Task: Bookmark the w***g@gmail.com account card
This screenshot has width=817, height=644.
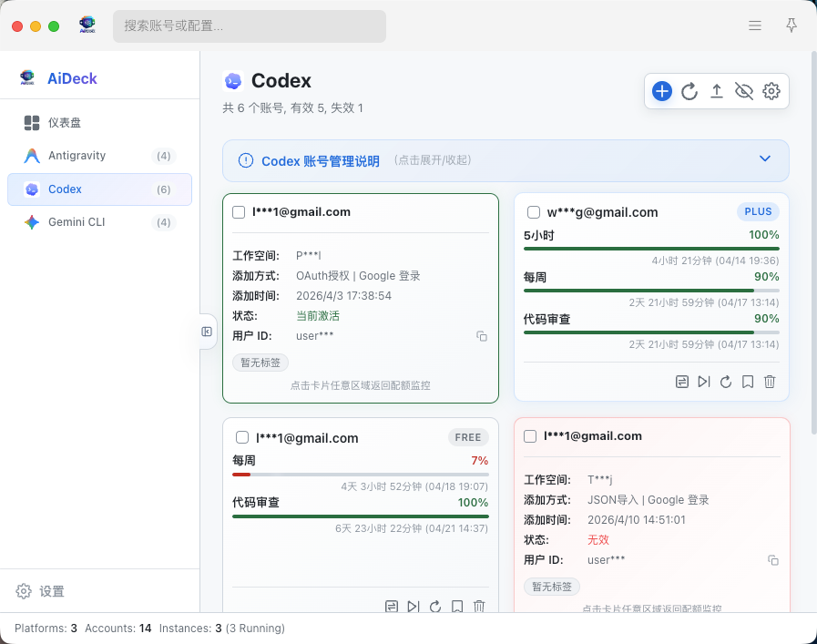Action: point(748,382)
